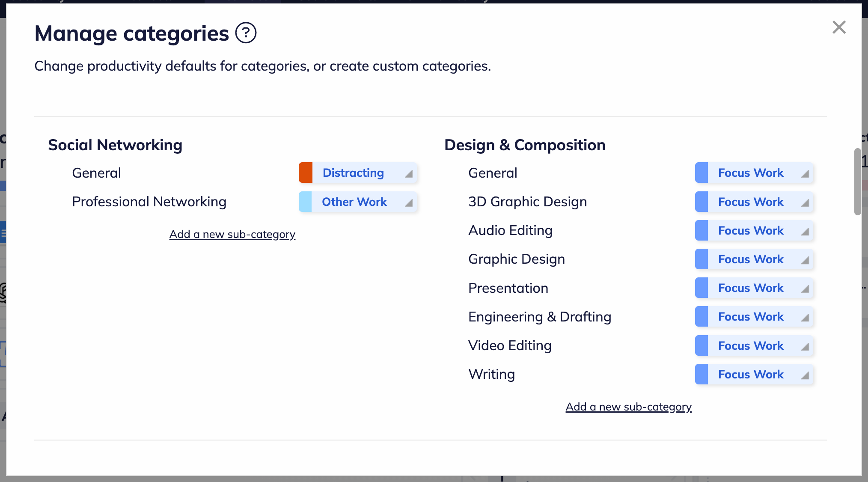Click arrow on Distracting dropdown
This screenshot has width=868, height=482.
(x=409, y=174)
